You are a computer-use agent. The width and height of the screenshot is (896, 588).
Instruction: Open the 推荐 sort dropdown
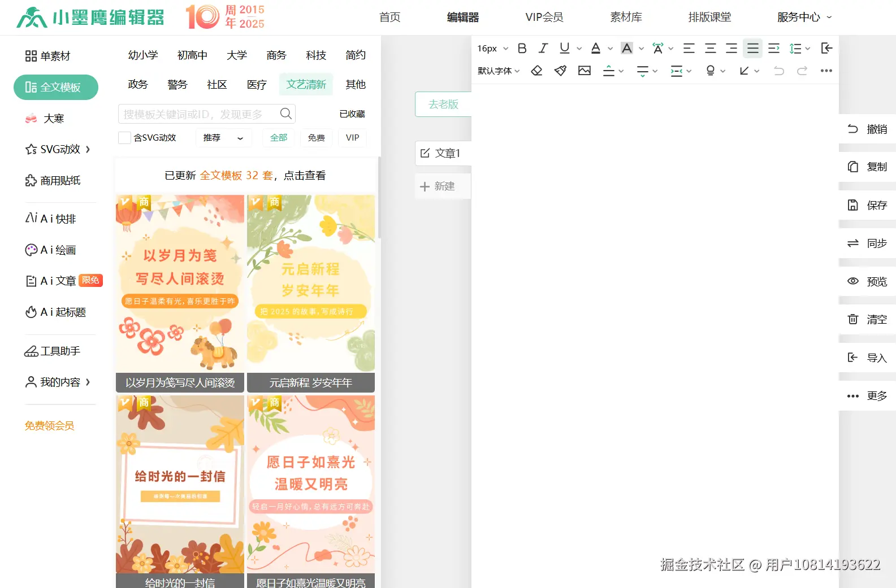pyautogui.click(x=223, y=138)
